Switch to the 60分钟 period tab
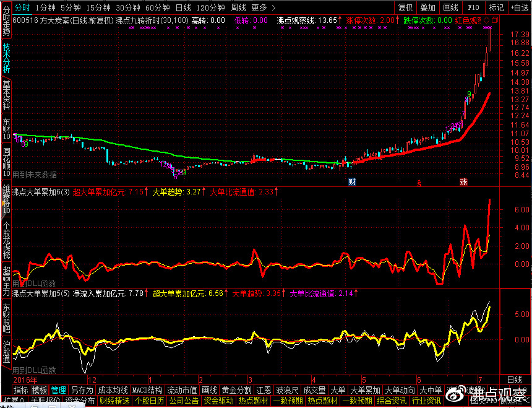Image resolution: width=532 pixels, height=408 pixels. (x=158, y=7)
